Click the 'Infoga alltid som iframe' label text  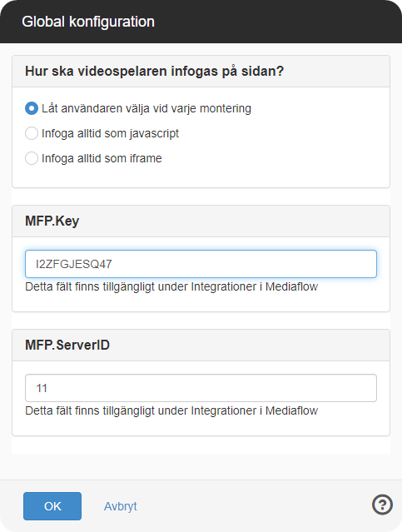102,158
